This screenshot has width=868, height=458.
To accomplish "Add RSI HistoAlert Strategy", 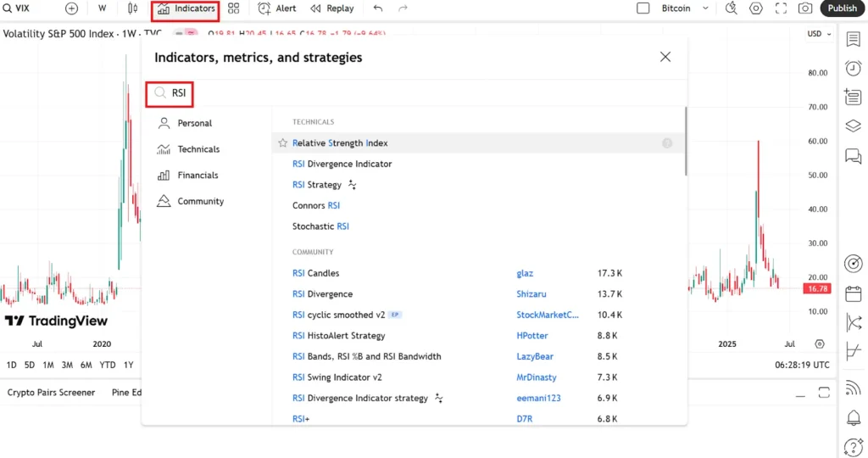I will coord(338,336).
